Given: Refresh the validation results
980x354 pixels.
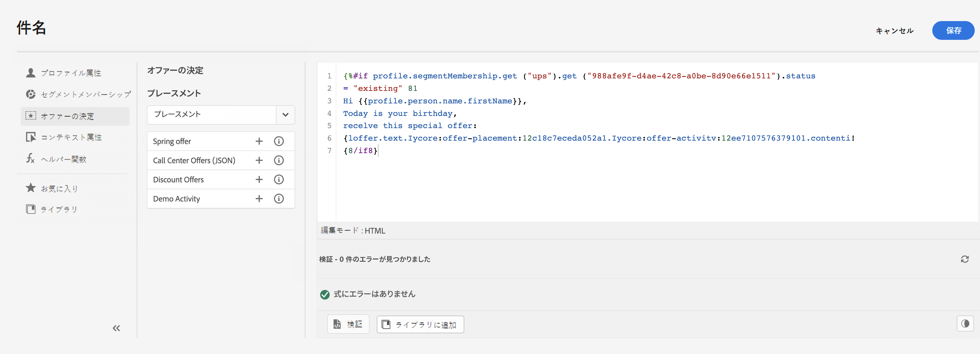Looking at the screenshot, I should [x=965, y=259].
